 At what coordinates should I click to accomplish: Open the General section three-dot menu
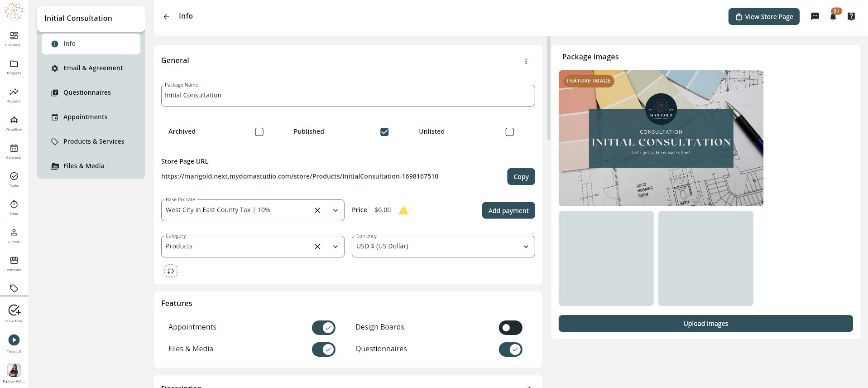526,61
